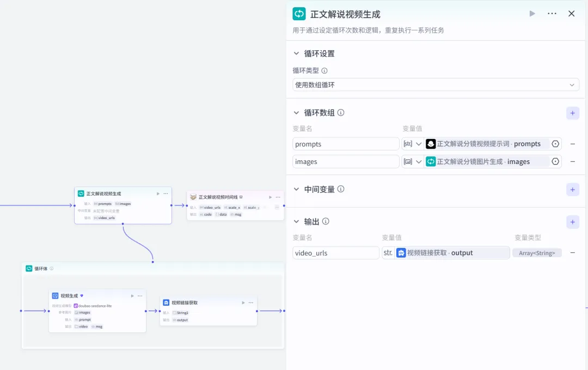This screenshot has width=588, height=370.
Task: Collapse the 中间变量 section
Action: coord(296,189)
